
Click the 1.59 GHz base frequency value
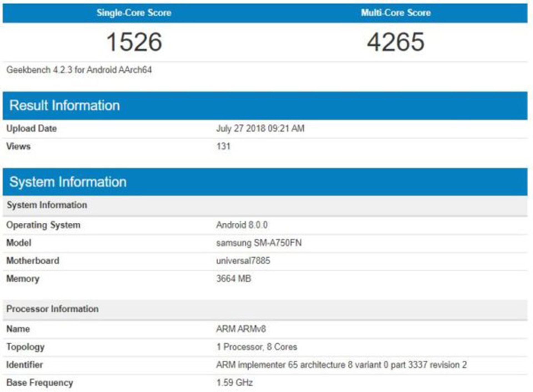coord(234,383)
